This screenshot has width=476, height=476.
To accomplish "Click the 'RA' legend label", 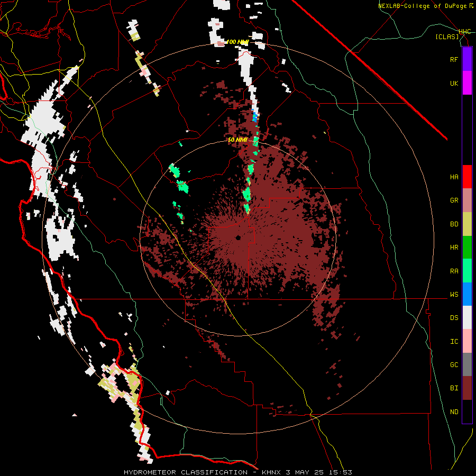I will pyautogui.click(x=454, y=271).
